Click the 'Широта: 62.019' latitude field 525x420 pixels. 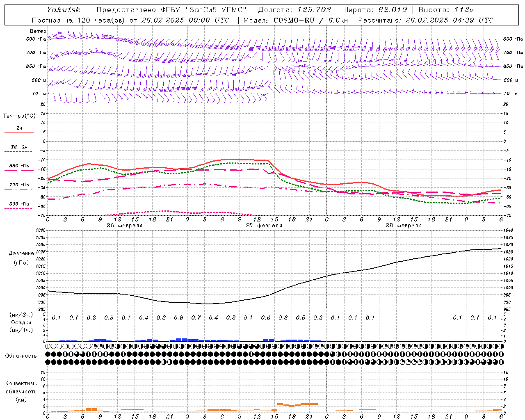coord(374,10)
